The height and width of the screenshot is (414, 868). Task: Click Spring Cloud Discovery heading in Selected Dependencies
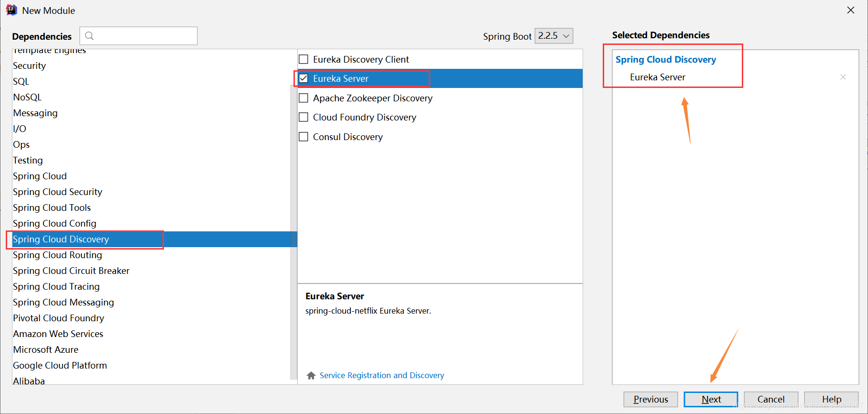coord(666,59)
